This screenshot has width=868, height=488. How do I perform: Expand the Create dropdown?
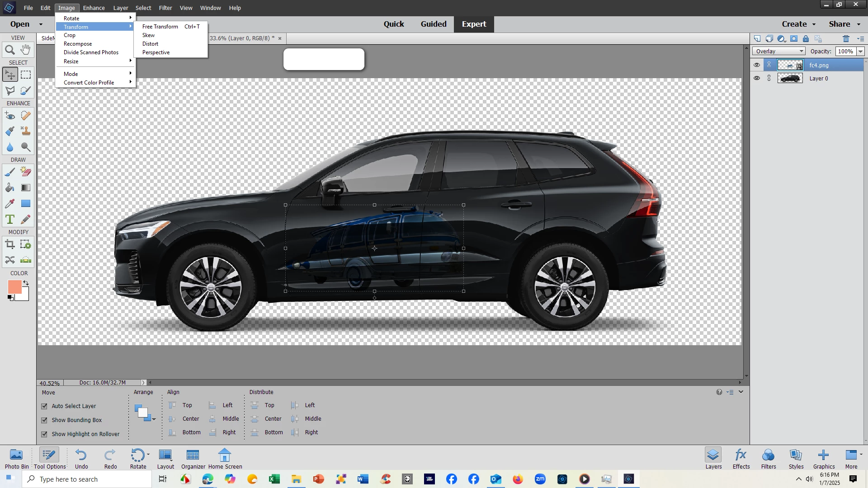[799, 24]
